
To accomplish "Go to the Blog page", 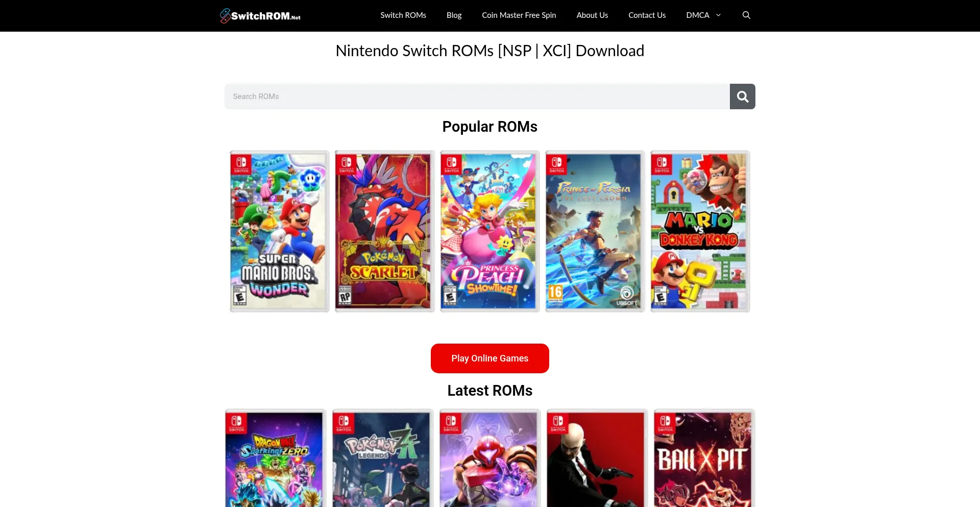I will [454, 15].
